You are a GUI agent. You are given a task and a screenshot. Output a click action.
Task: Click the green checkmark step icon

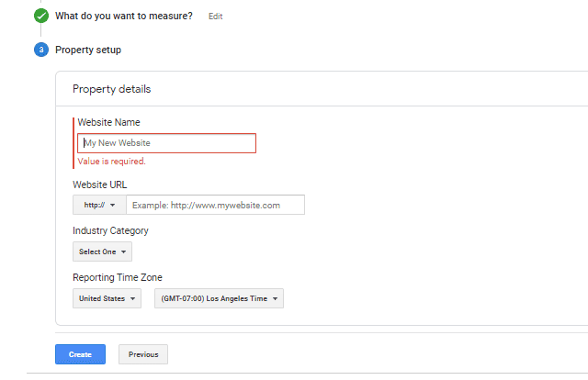pos(41,17)
